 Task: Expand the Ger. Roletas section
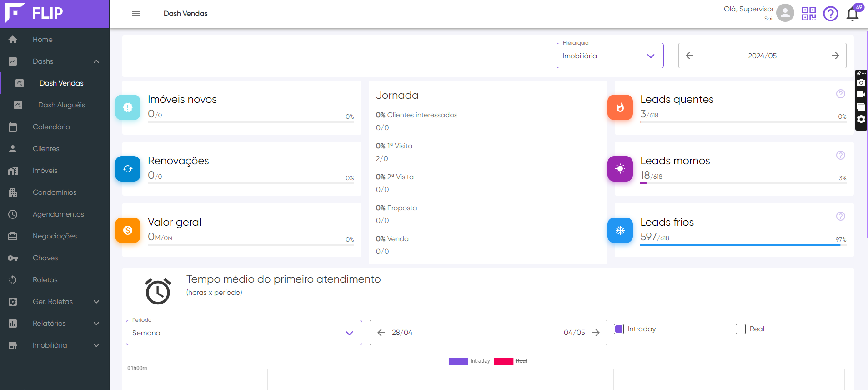pyautogui.click(x=96, y=302)
